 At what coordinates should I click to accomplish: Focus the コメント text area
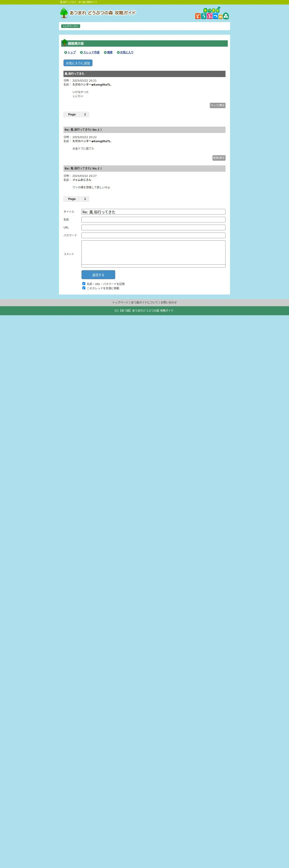(154, 253)
